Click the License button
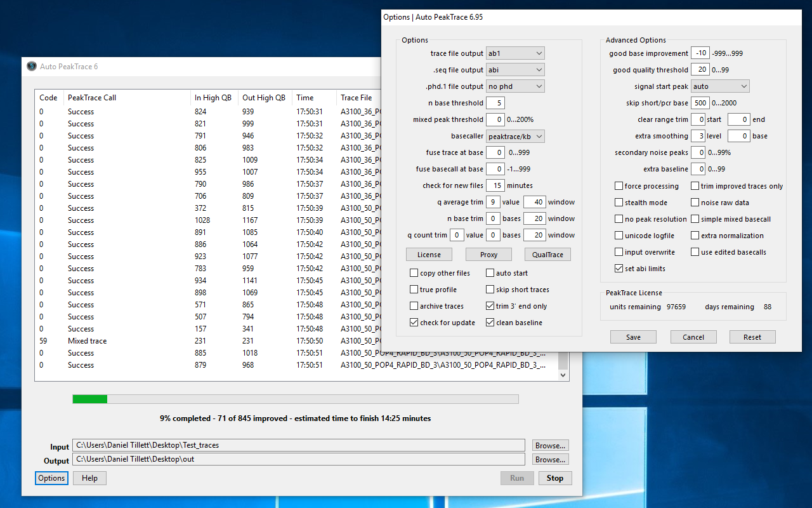 [429, 255]
